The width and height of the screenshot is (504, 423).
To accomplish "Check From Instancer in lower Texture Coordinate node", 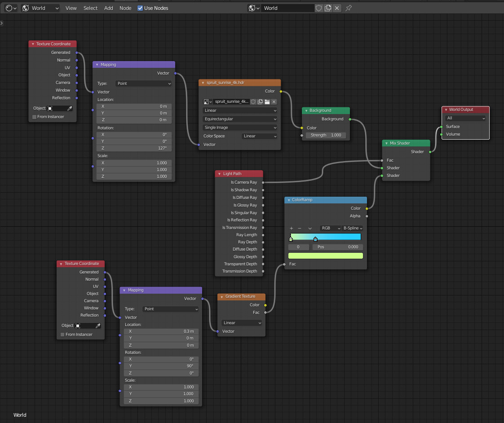I will [63, 335].
